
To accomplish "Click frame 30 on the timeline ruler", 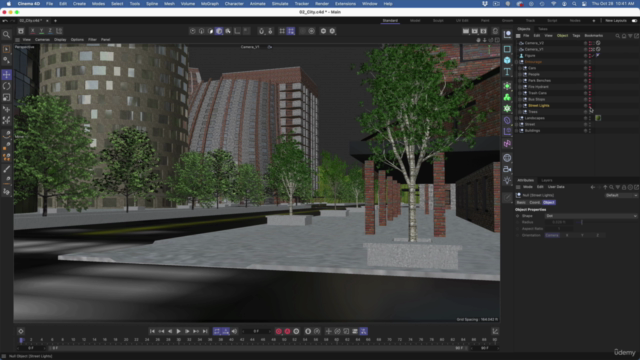I will pyautogui.click(x=179, y=340).
